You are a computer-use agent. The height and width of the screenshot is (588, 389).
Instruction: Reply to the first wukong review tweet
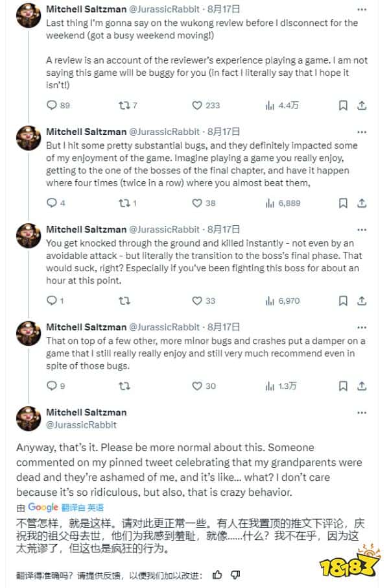point(52,105)
